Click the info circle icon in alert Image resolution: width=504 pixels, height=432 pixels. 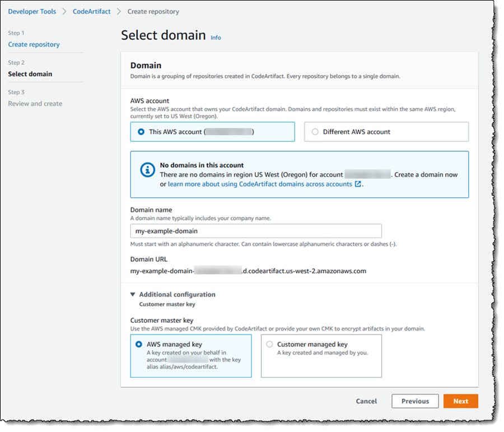click(x=147, y=170)
